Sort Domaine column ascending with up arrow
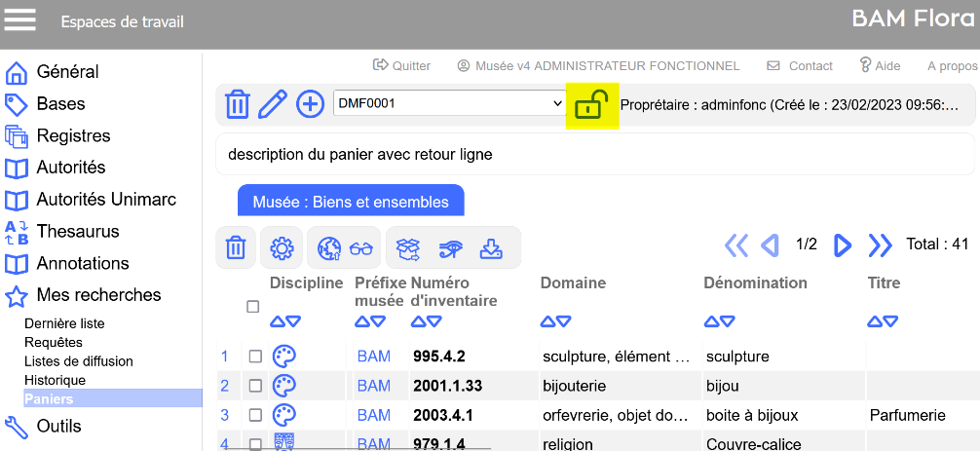This screenshot has height=451, width=980. (x=548, y=321)
